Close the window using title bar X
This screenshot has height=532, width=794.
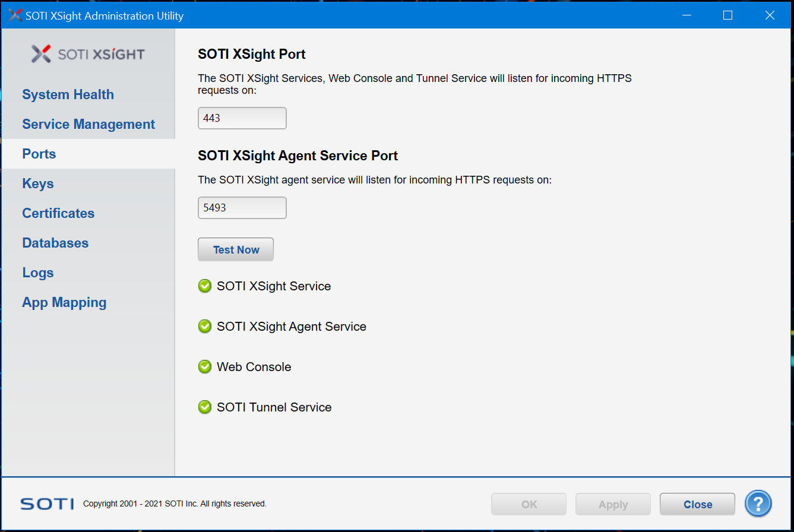click(x=770, y=15)
